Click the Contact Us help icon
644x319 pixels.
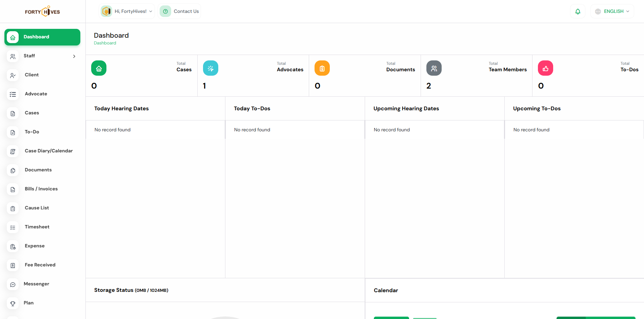coord(165,11)
